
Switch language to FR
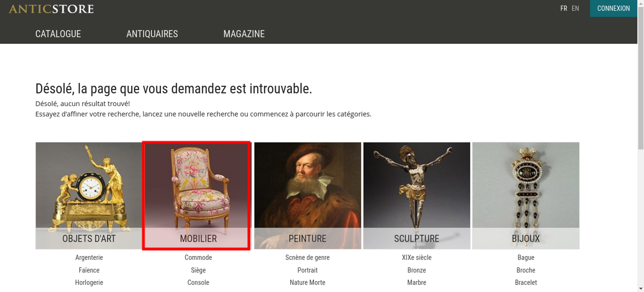[x=563, y=8]
